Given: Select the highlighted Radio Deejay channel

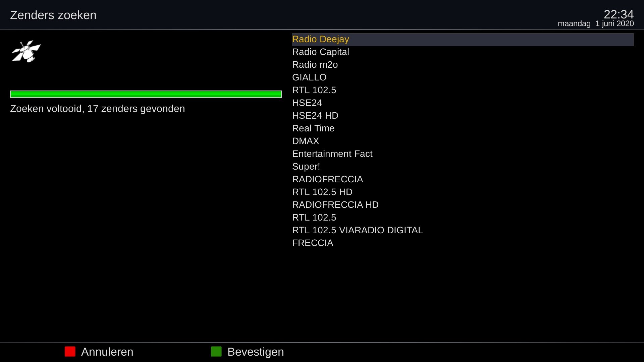Looking at the screenshot, I should pyautogui.click(x=463, y=40).
